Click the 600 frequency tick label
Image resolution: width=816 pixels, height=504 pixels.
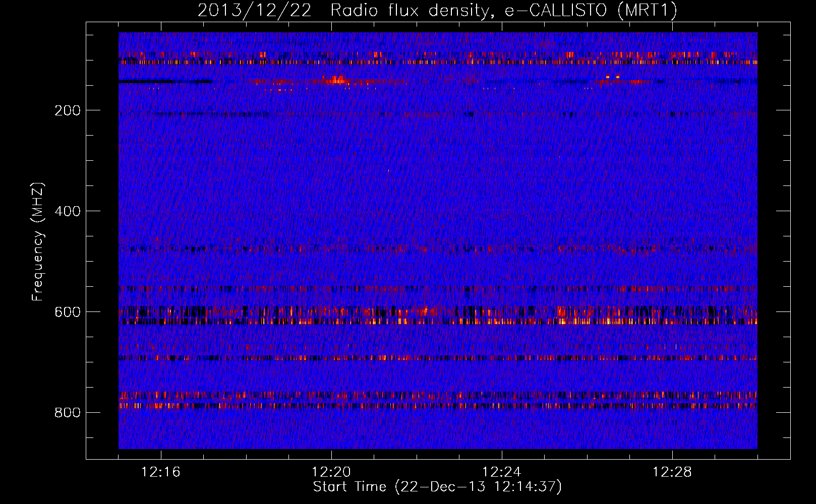pos(68,312)
